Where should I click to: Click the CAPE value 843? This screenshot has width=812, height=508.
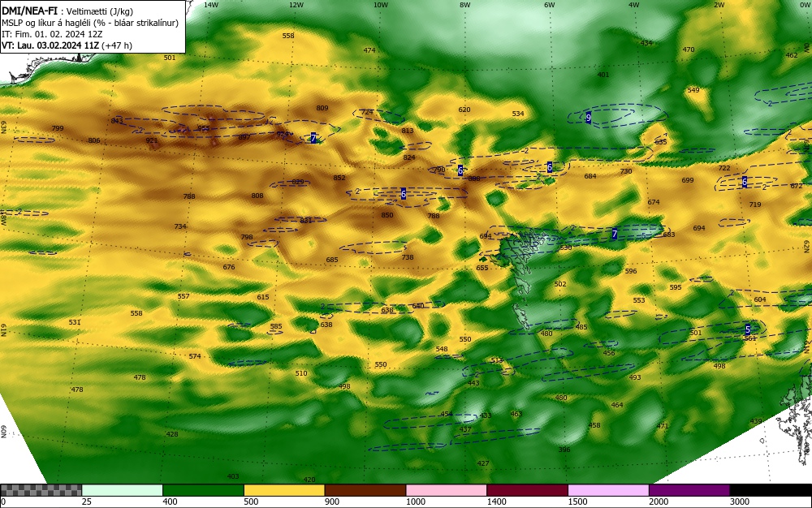(117, 121)
